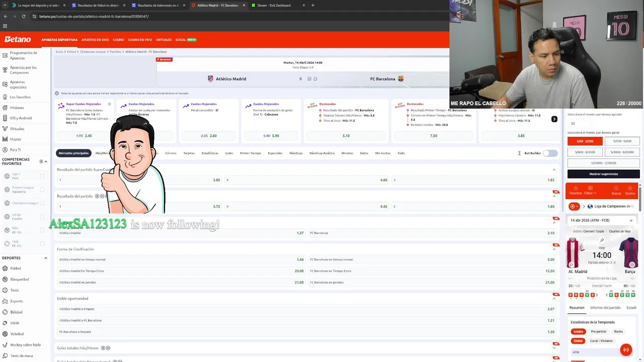This screenshot has height=362, width=644.
Task: Open Voleibol in the Deportes list
Action: point(17,334)
